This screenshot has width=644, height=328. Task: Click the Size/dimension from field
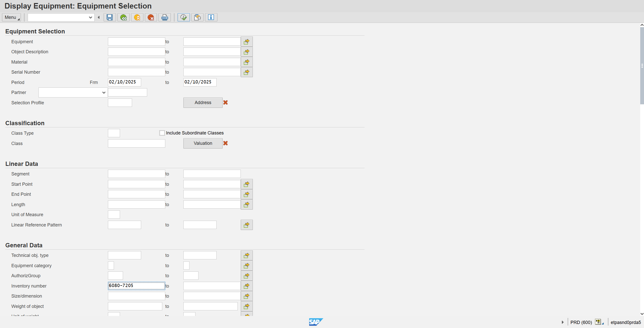(137, 296)
